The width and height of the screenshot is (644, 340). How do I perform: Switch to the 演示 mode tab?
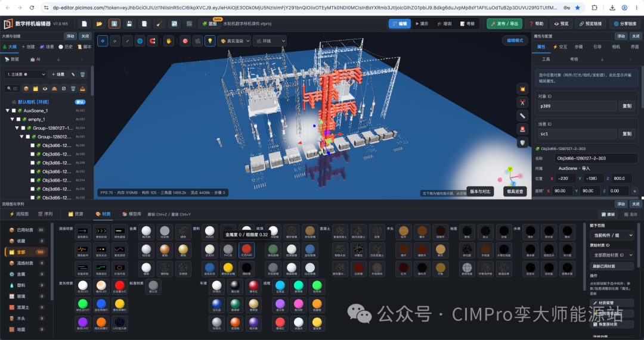point(422,24)
